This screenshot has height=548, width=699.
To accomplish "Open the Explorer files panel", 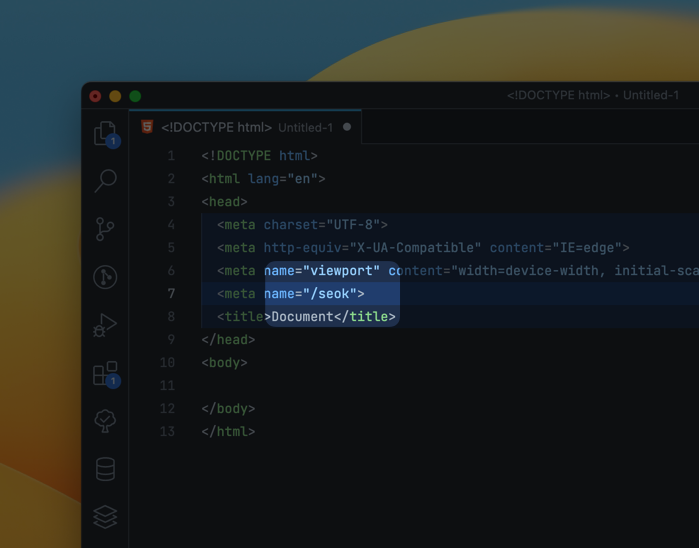I will tap(105, 133).
